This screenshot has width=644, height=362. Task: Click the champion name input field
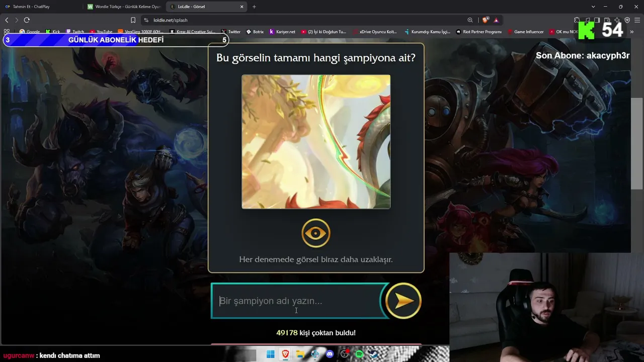pos(298,301)
